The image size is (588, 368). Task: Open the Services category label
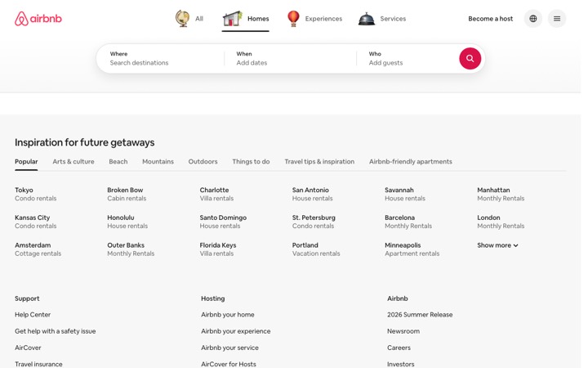tap(393, 19)
